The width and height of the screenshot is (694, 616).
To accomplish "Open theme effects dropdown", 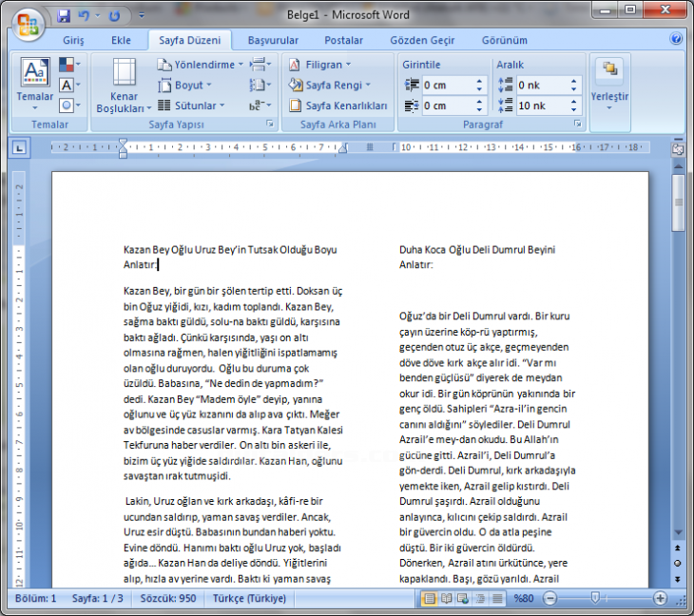I will [x=70, y=106].
